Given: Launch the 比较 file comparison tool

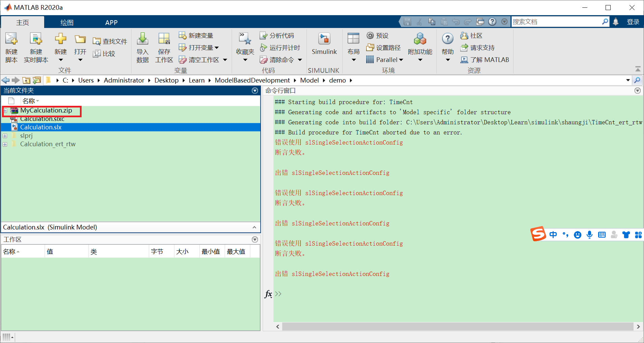Looking at the screenshot, I should (x=104, y=54).
